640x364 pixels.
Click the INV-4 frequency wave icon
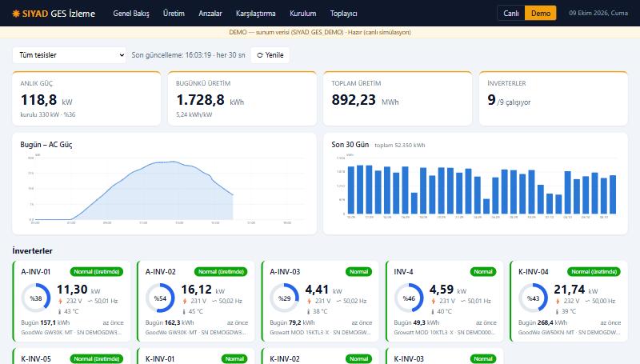click(463, 301)
